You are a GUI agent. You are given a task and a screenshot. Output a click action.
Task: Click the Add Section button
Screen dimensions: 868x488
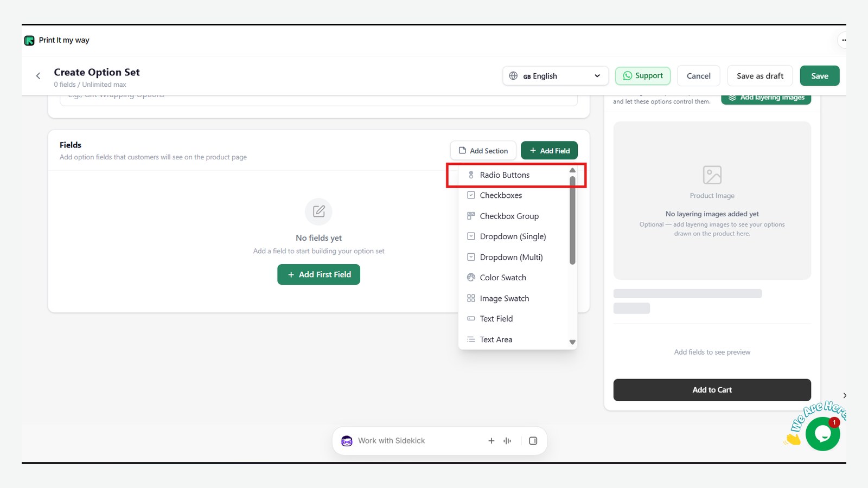483,151
